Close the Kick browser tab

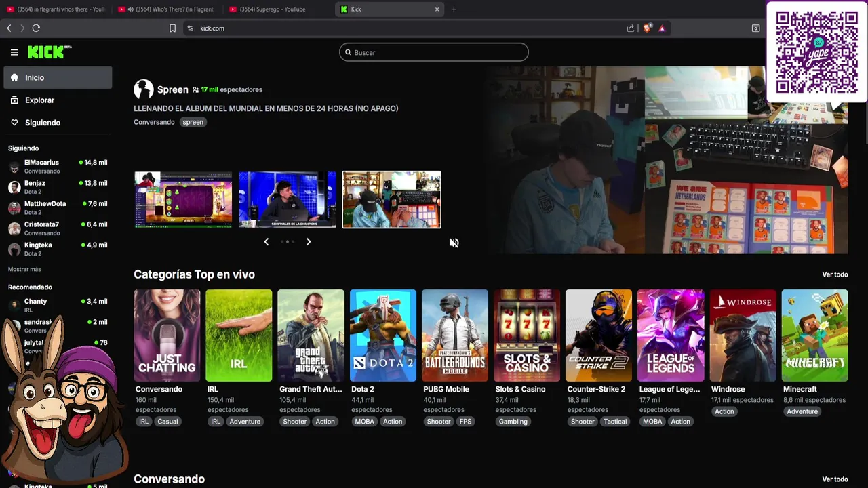tap(437, 9)
